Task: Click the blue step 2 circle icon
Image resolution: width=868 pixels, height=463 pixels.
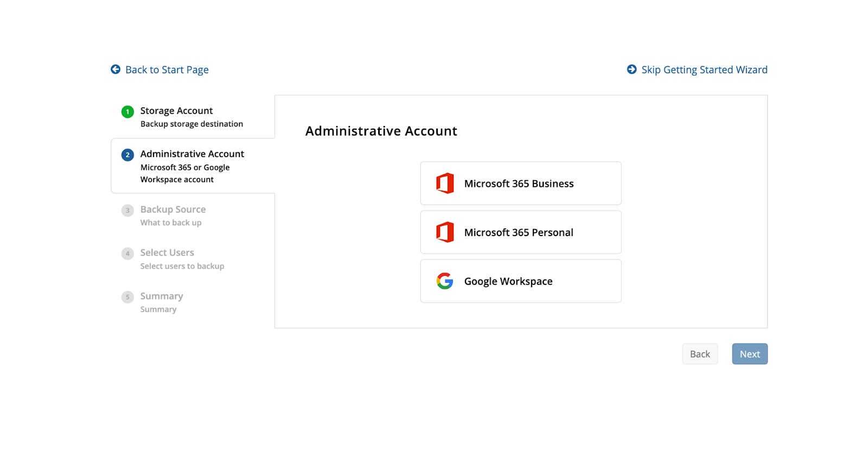Action: [127, 155]
